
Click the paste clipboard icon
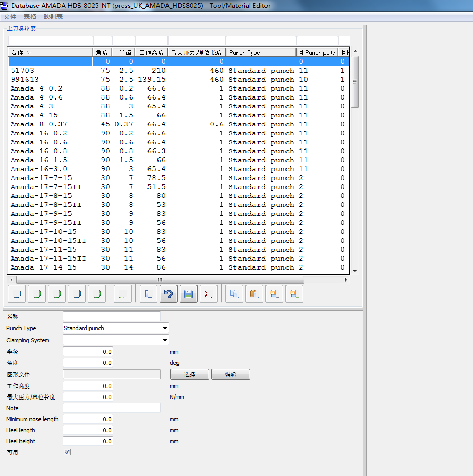[254, 294]
